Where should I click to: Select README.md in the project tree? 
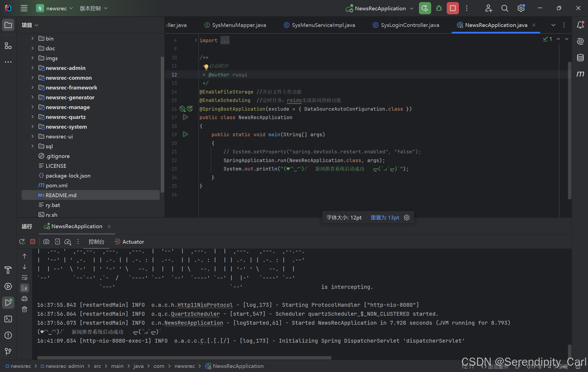tap(61, 195)
